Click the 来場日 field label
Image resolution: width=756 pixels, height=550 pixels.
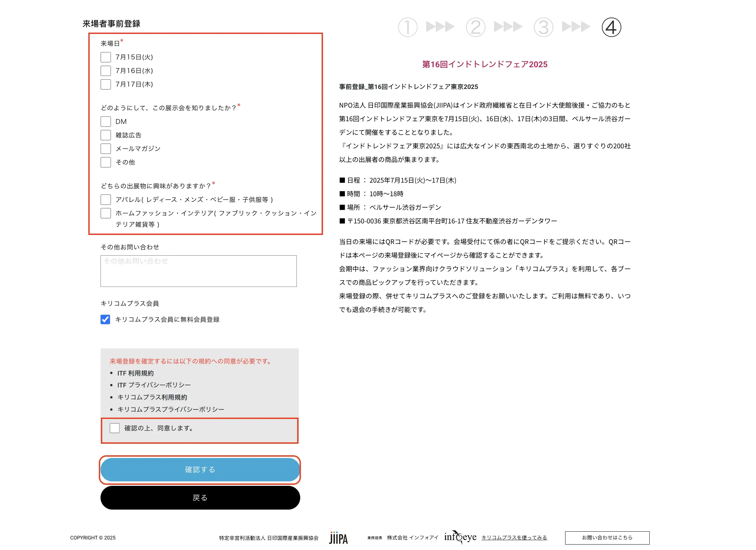(x=110, y=43)
